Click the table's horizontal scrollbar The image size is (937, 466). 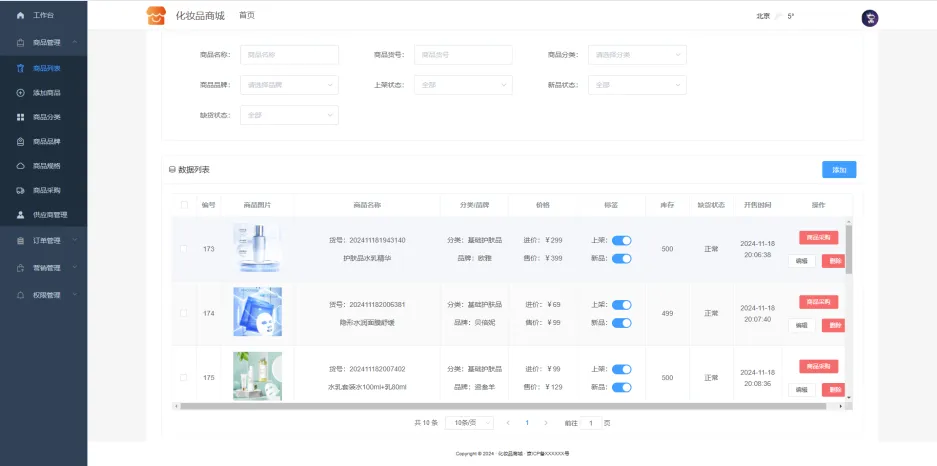500,406
